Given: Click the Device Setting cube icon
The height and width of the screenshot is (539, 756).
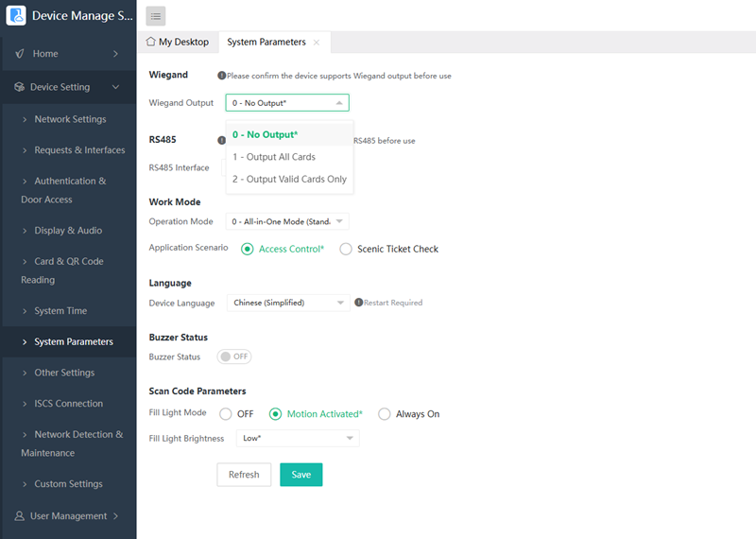Looking at the screenshot, I should (x=19, y=87).
